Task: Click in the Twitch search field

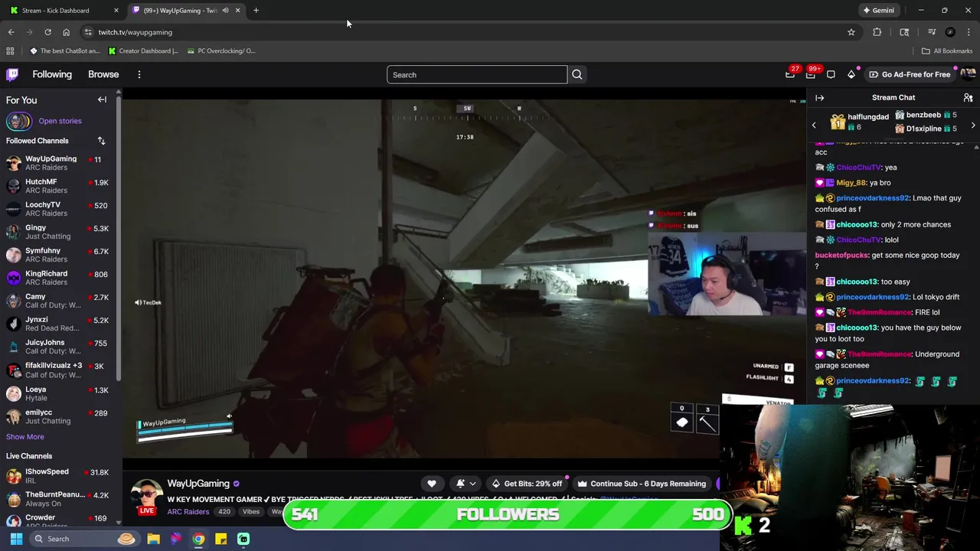Action: (476, 75)
